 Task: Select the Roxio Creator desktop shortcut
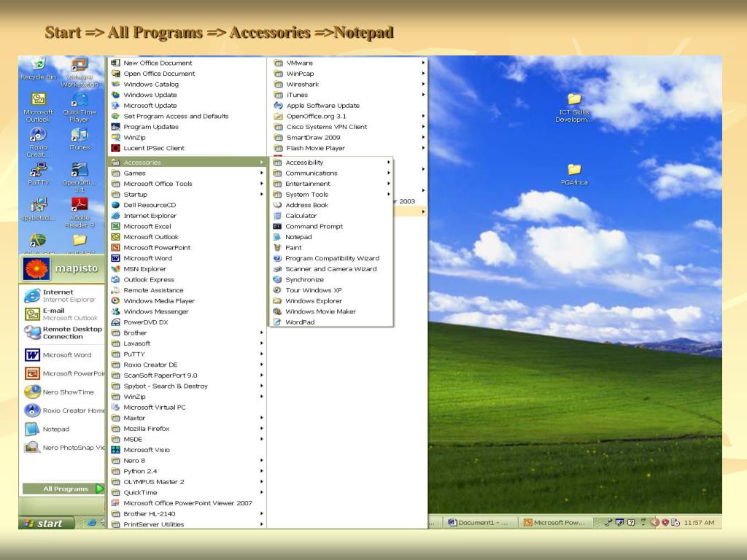click(x=38, y=142)
